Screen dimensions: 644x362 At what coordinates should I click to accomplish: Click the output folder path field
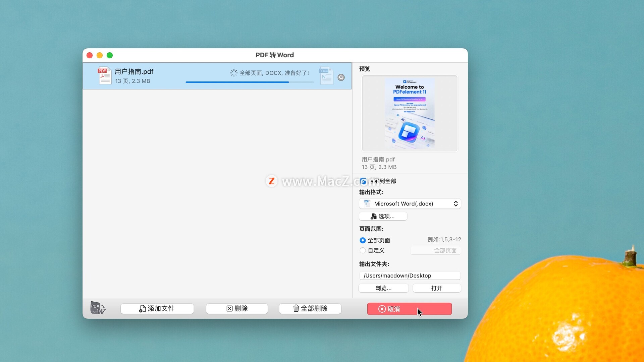point(410,276)
